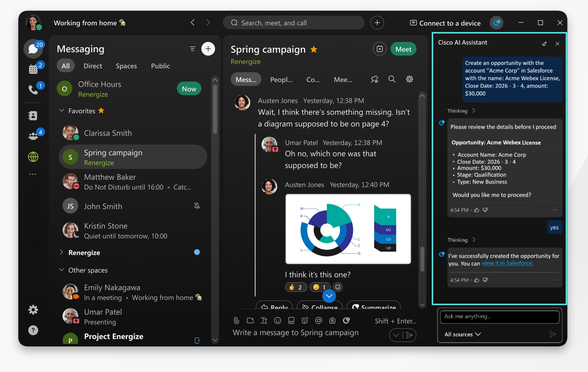Click the Ask me anything input field
Viewport: 588px width, 372px height.
tap(499, 317)
